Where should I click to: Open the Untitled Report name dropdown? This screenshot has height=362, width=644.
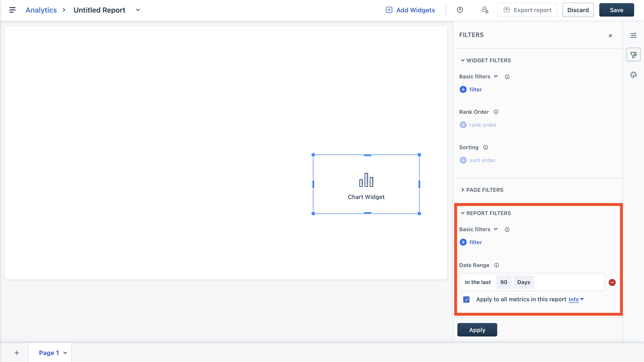click(138, 10)
